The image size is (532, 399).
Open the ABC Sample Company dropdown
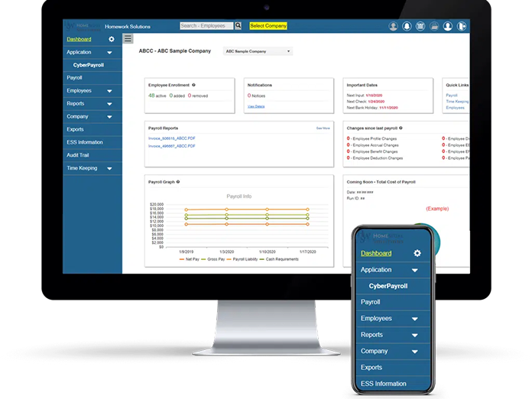[258, 51]
